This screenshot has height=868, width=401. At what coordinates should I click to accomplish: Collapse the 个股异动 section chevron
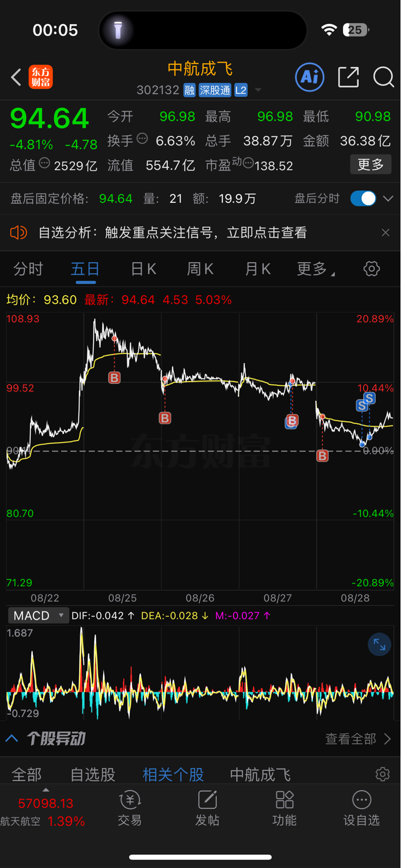click(12, 739)
